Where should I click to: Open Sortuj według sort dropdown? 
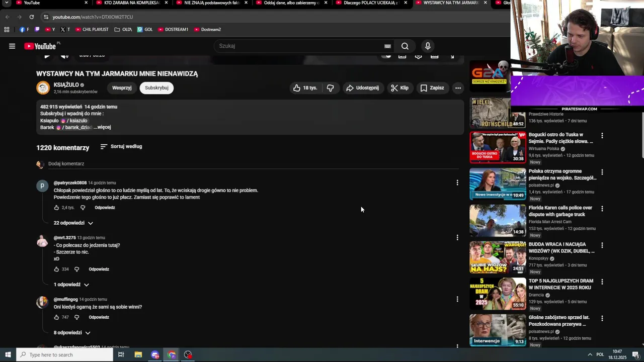[121, 147]
